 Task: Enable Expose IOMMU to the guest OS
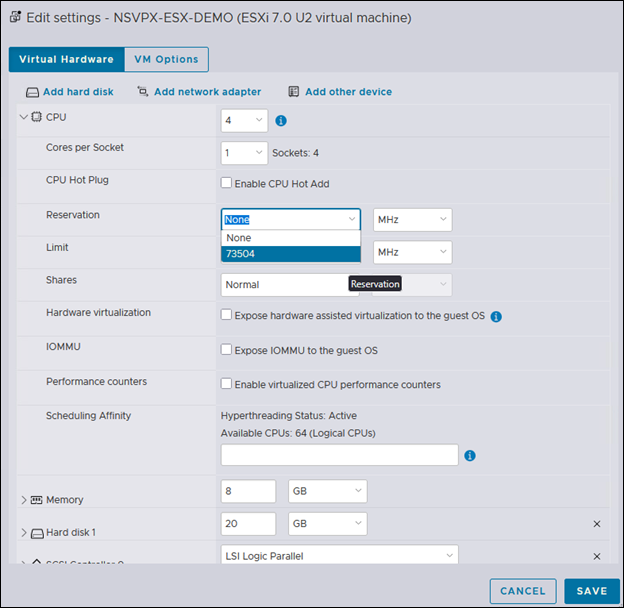[226, 351]
